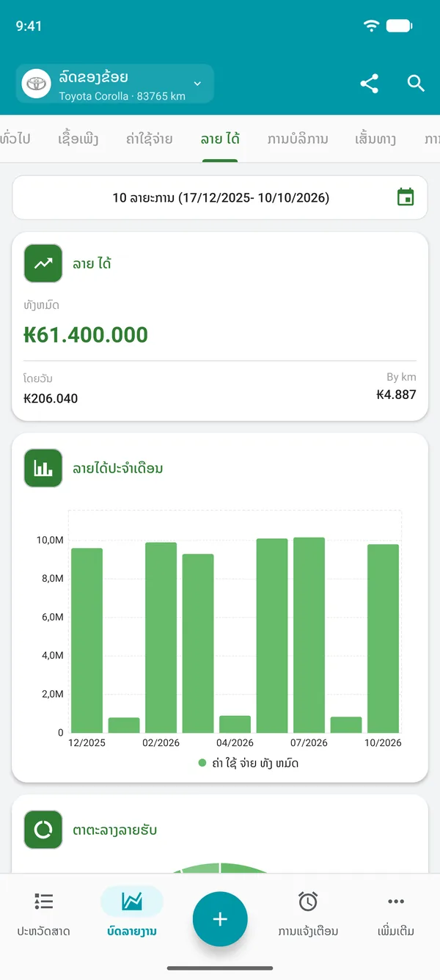This screenshot has width=440, height=980.
Task: Open ປະຫວັດສາດ bottom navigation label
Action: (x=44, y=932)
